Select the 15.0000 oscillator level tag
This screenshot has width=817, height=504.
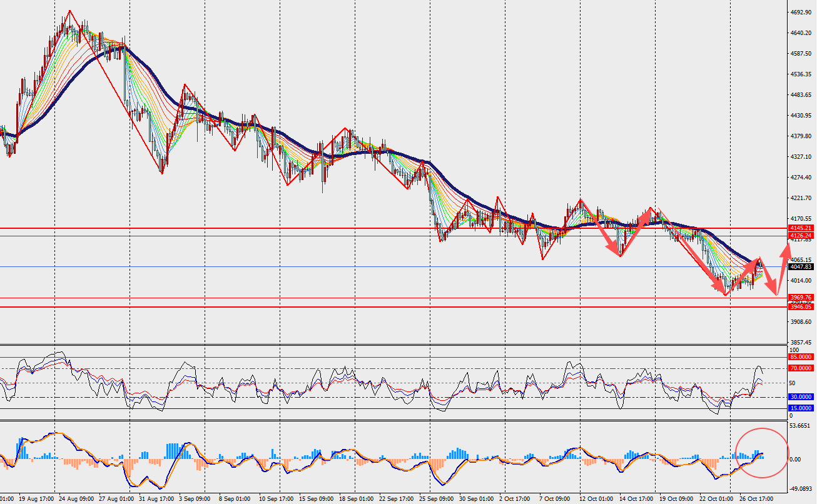coord(801,408)
